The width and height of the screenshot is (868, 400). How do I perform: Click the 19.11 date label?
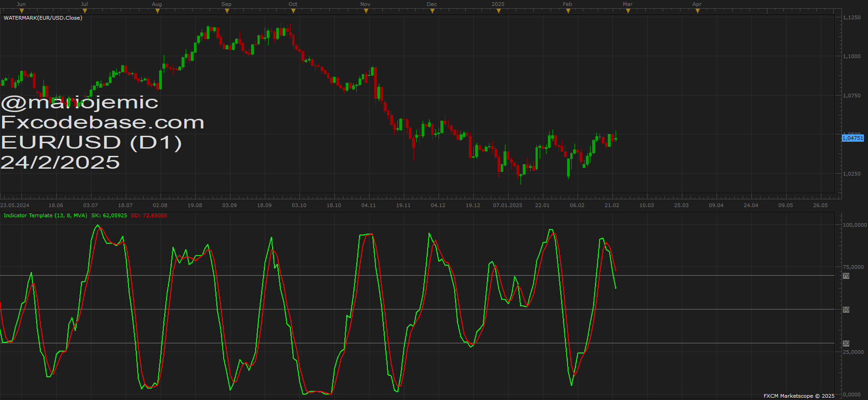tap(403, 205)
